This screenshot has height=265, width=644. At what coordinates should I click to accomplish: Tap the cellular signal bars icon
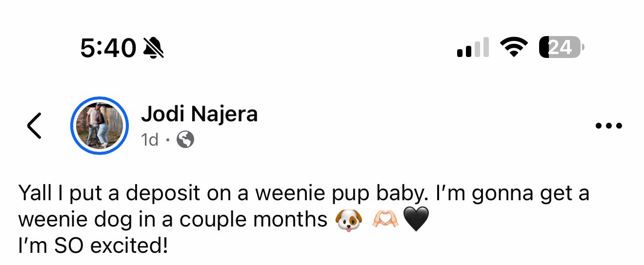(x=473, y=47)
